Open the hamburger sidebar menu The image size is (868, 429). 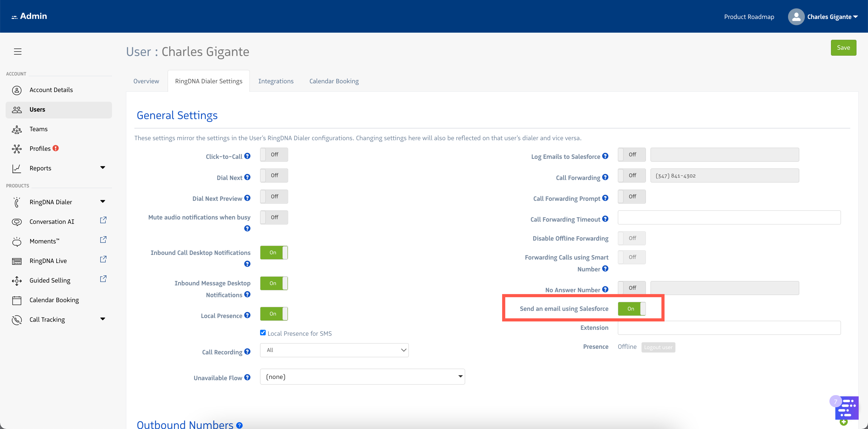17,52
